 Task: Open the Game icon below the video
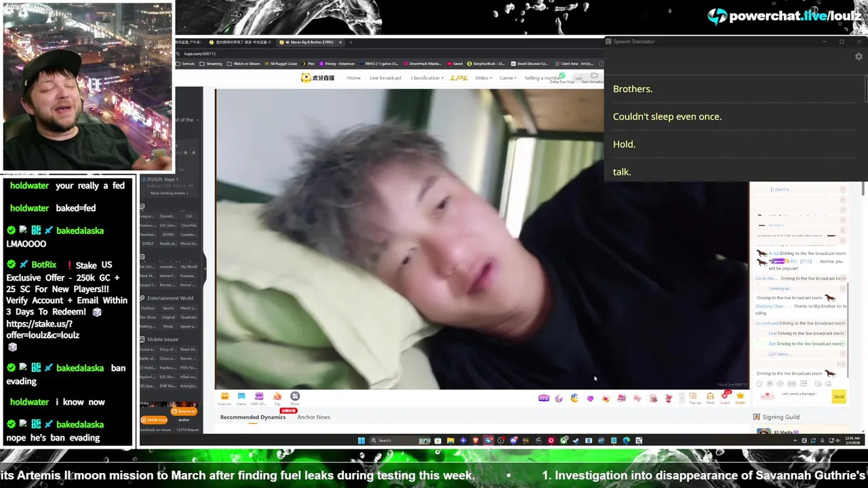click(x=241, y=398)
